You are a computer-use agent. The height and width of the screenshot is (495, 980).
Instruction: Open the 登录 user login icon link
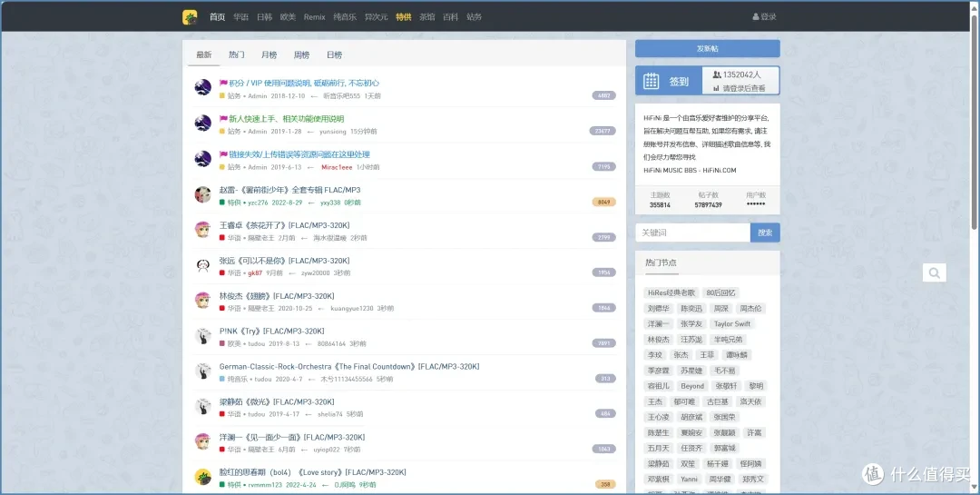764,17
